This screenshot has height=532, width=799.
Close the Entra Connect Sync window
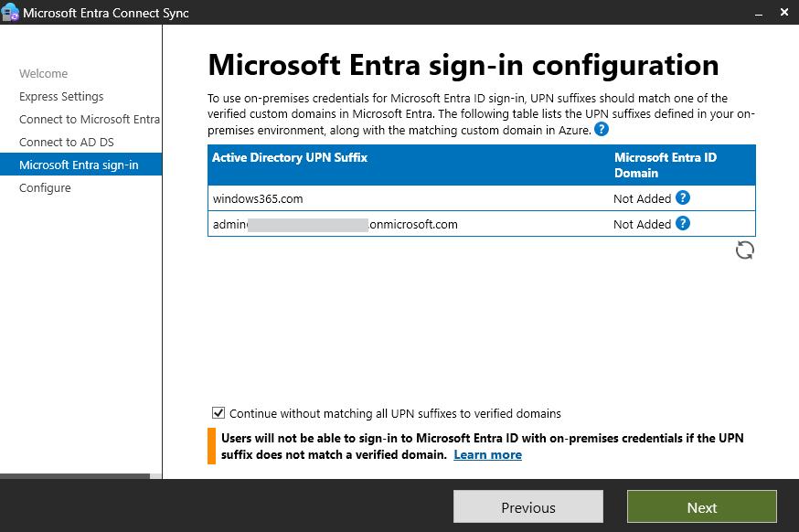[784, 12]
